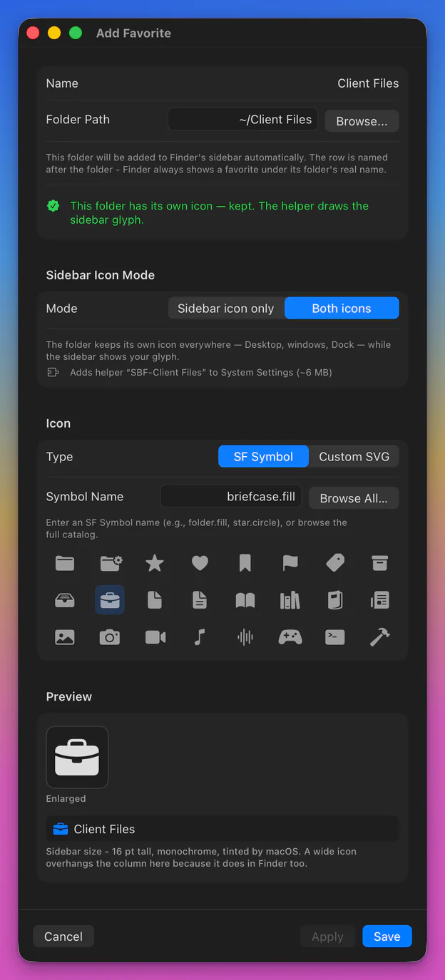Set icon type to Custom SVG

[354, 457]
